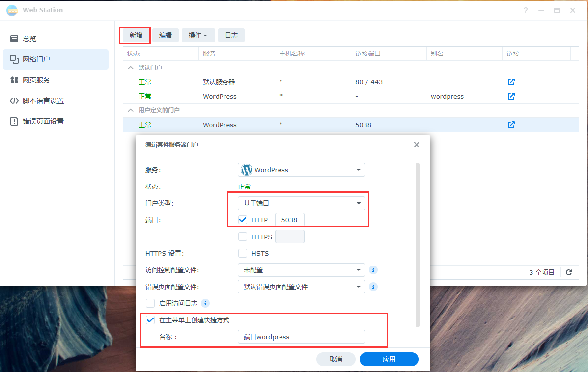
Task: Open external link for port 5038 row
Action: pos(511,125)
